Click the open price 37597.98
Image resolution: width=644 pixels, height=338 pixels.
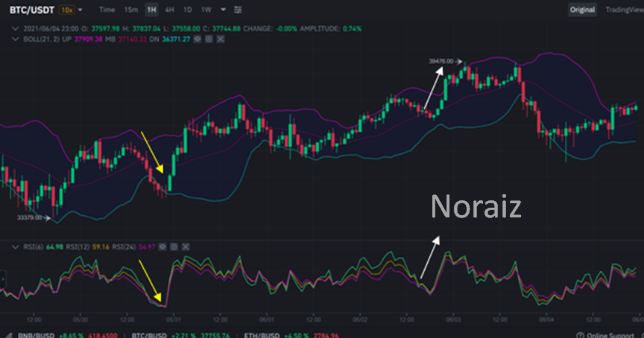point(105,29)
